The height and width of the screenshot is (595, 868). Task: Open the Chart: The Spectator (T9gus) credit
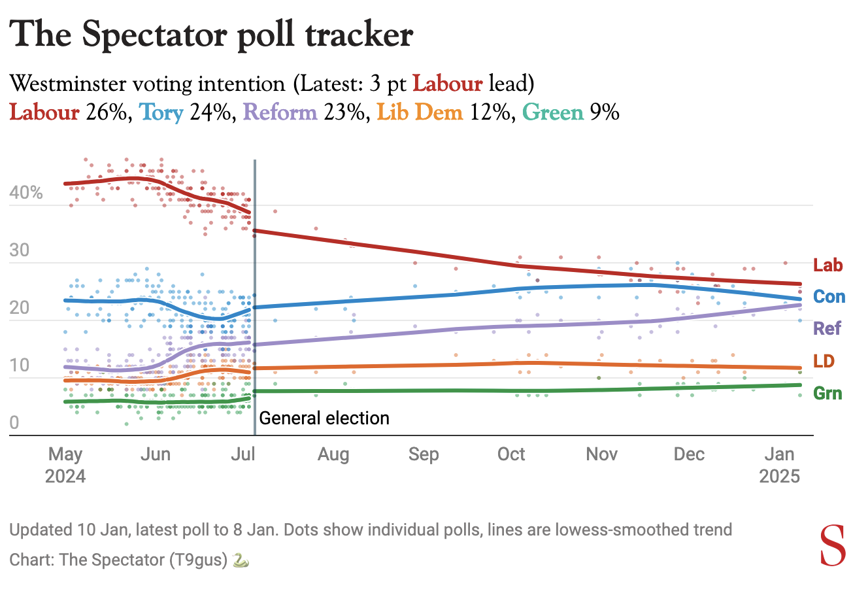(118, 560)
